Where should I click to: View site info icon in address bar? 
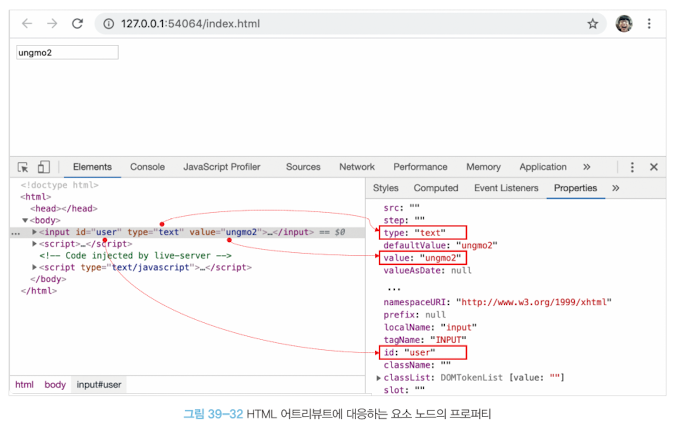(x=109, y=24)
